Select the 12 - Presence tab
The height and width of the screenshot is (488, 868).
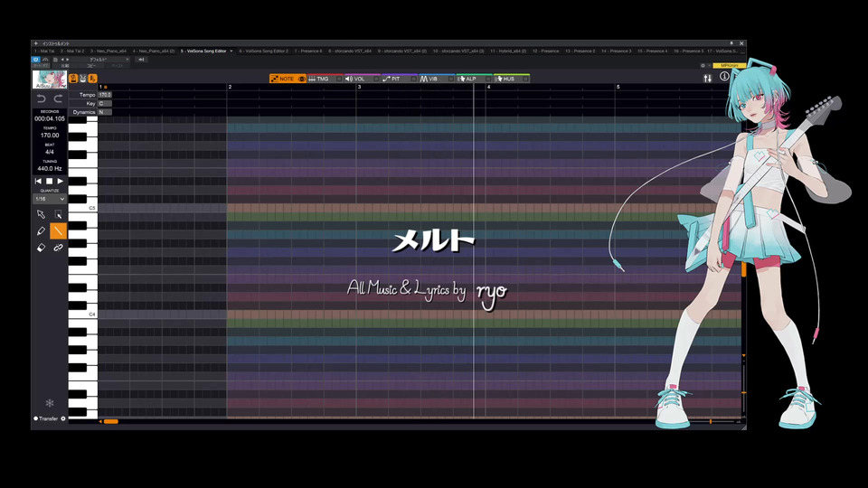pyautogui.click(x=546, y=51)
